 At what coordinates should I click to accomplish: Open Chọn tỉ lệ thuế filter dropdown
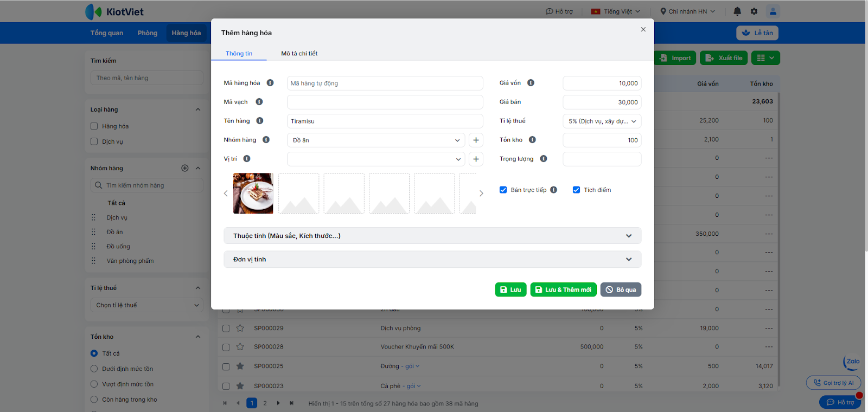coord(147,305)
